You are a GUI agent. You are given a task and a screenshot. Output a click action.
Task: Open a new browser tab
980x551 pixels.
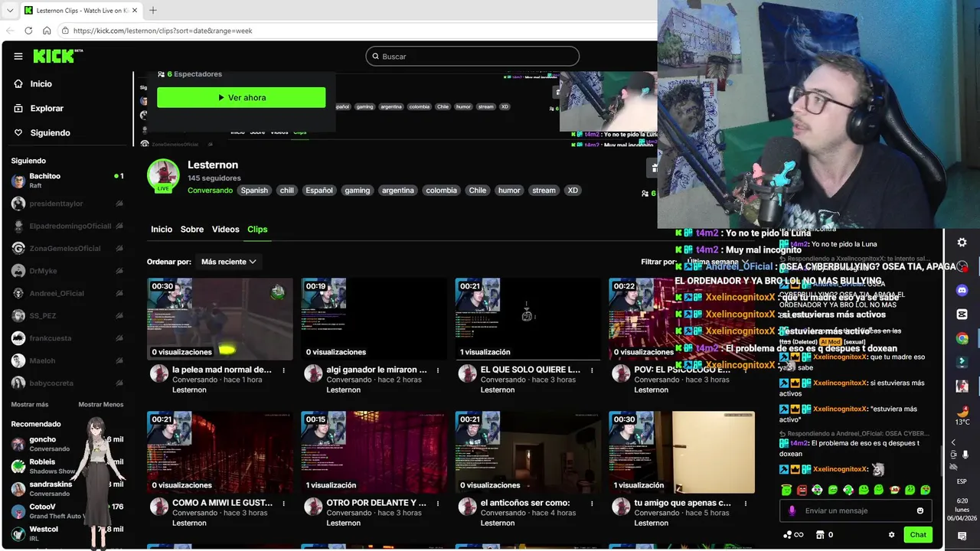coord(152,11)
